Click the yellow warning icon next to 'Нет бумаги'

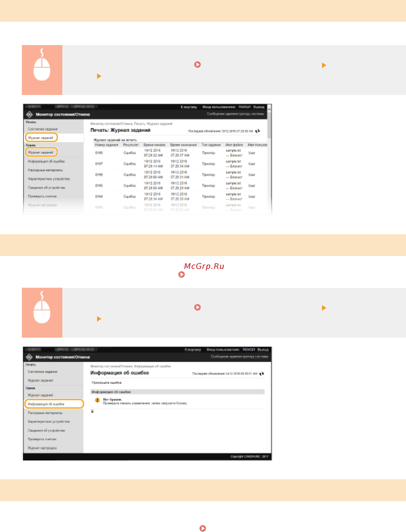(x=97, y=400)
